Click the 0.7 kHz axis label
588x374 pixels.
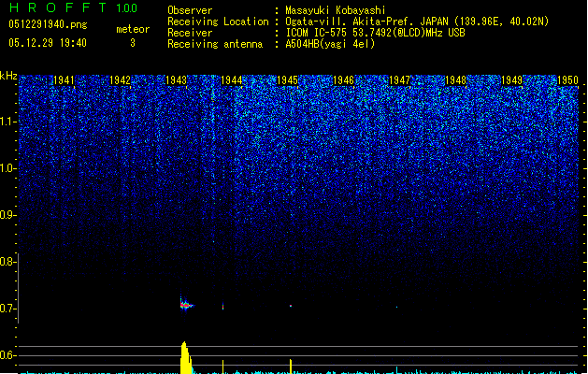pos(7,309)
